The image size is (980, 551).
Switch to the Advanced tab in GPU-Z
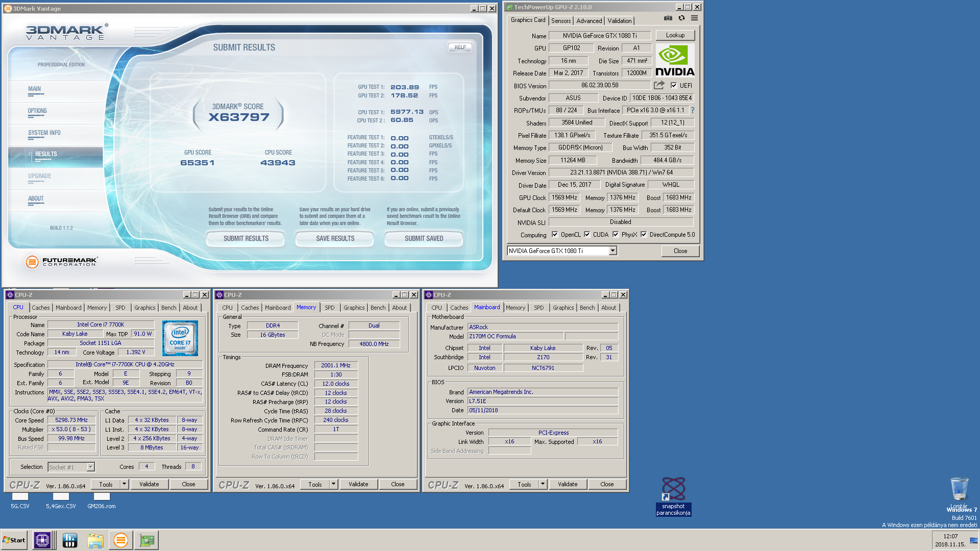click(x=589, y=21)
